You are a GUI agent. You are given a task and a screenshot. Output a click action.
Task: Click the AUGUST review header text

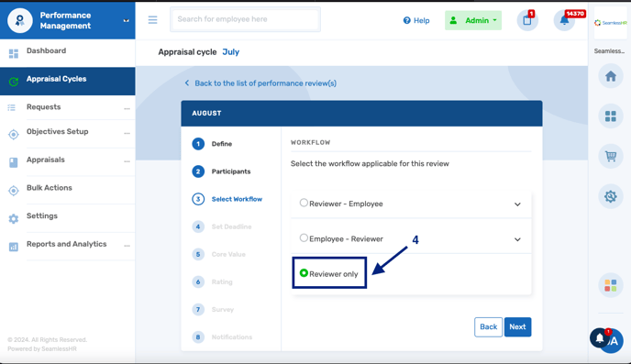coord(206,114)
